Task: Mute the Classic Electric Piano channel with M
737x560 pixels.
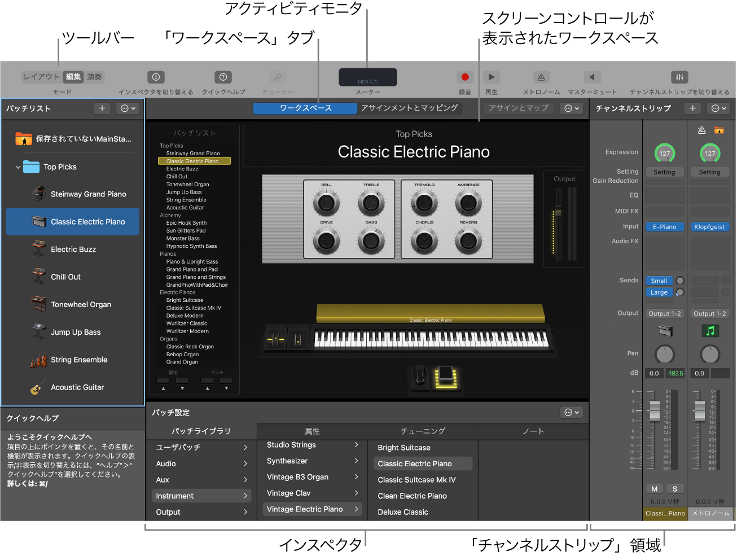Action: click(x=654, y=488)
